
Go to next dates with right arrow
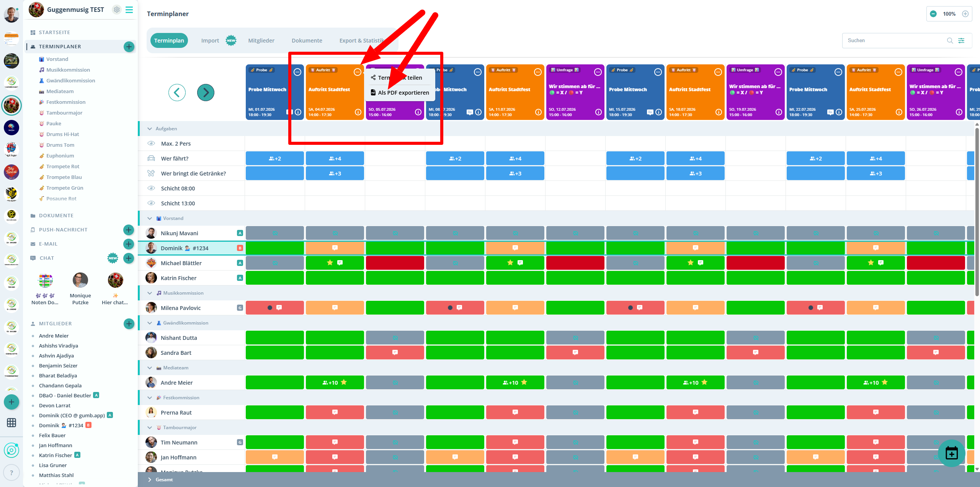tap(206, 92)
